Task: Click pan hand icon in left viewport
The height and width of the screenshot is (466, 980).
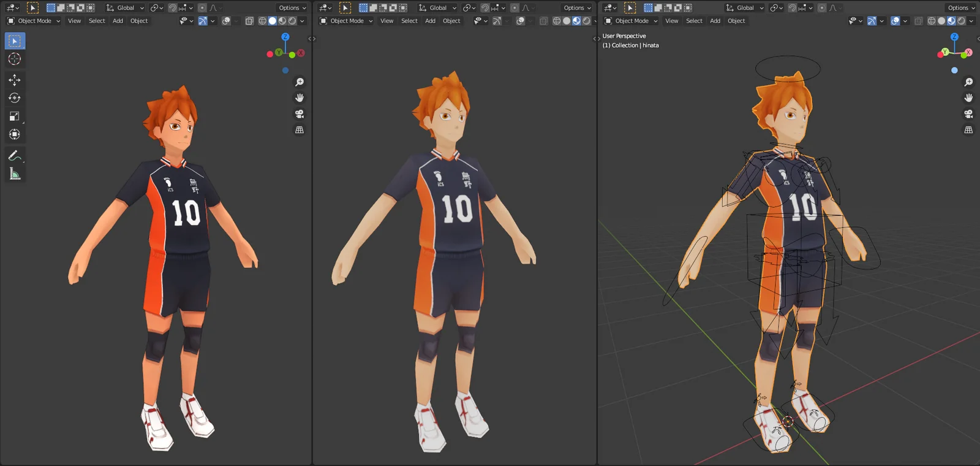Action: [300, 98]
